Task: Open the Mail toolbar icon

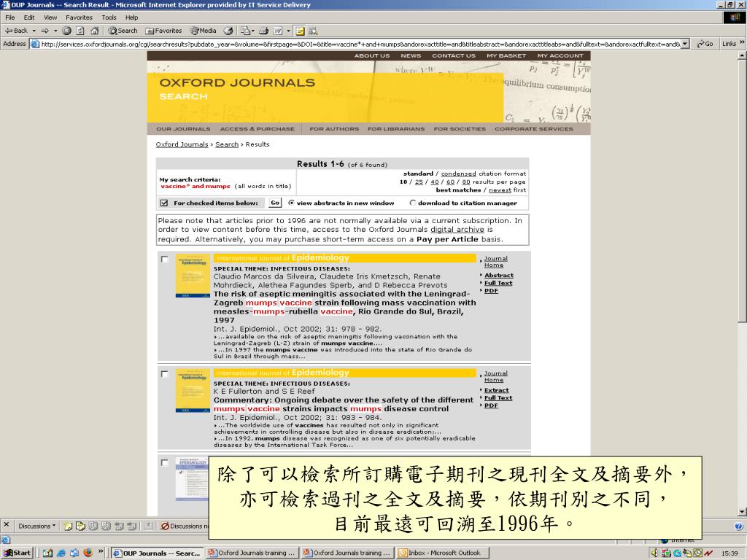Action: pyautogui.click(x=245, y=31)
